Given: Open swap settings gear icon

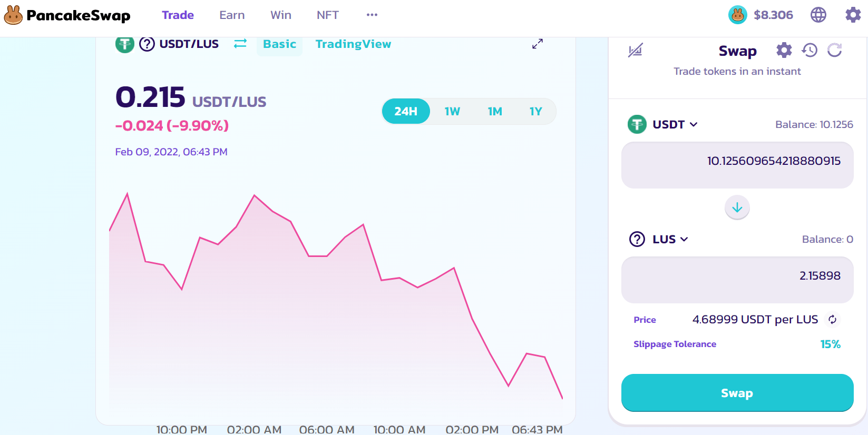Looking at the screenshot, I should (784, 51).
